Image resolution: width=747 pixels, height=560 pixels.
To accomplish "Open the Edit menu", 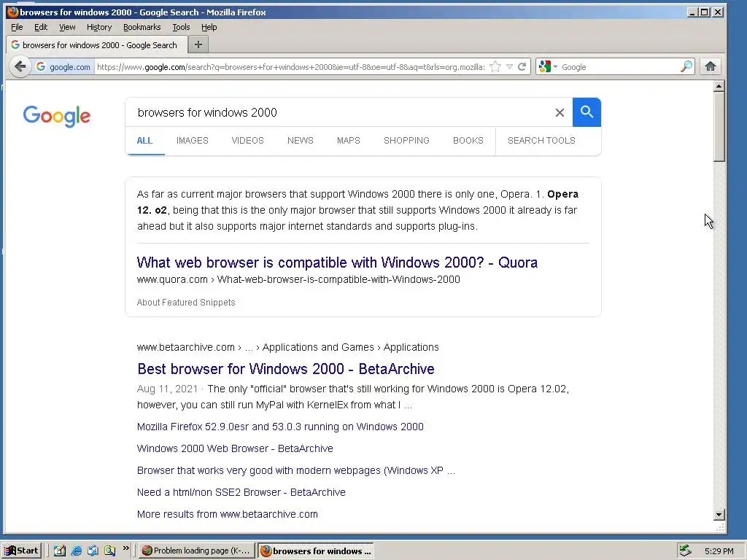I will pos(41,27).
